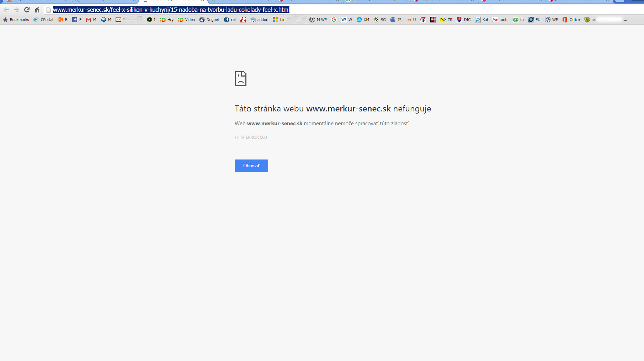644x361 pixels.
Task: Open the orange arrow 'U' bookmark
Action: [411, 20]
